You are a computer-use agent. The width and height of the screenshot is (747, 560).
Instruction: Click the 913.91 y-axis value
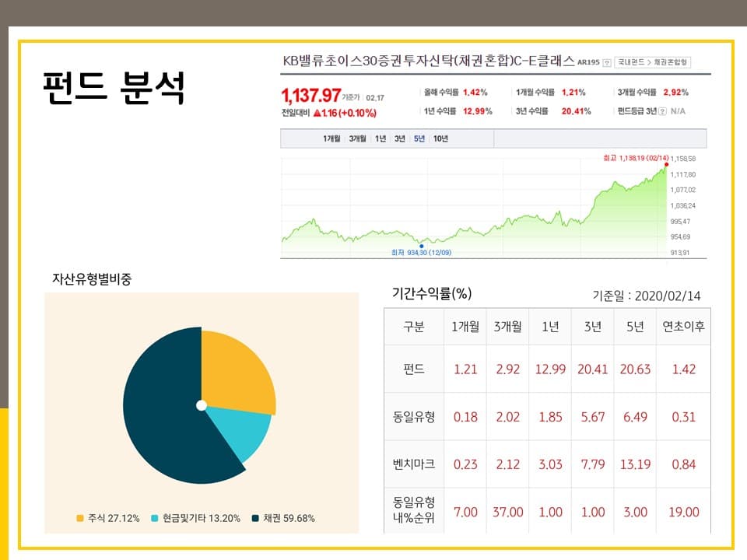coord(680,252)
